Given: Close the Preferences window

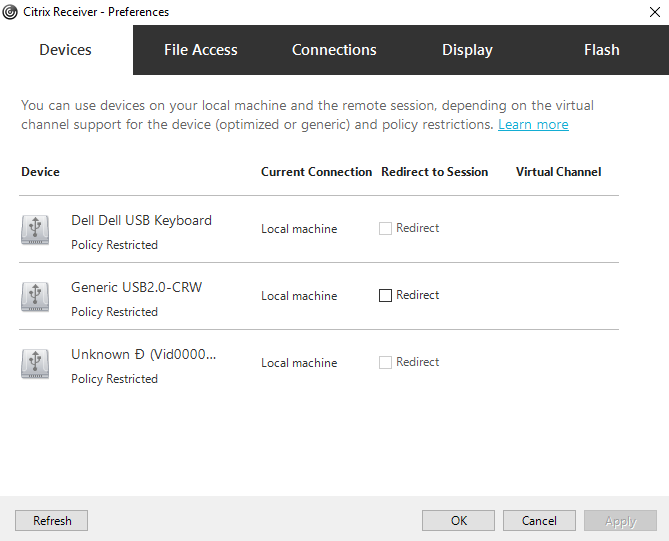Looking at the screenshot, I should (655, 12).
